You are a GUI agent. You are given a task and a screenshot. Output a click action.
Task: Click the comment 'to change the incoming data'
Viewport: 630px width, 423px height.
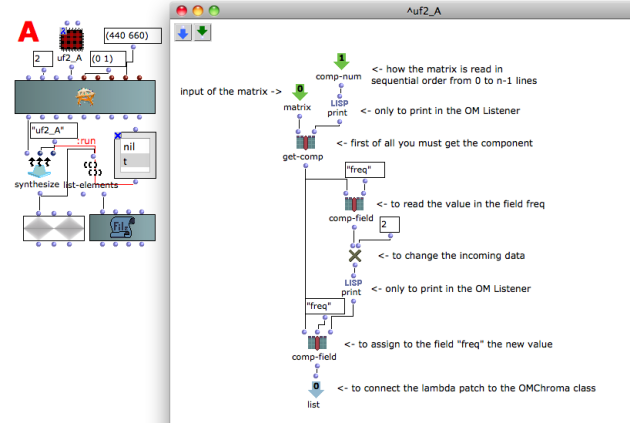[x=452, y=255]
